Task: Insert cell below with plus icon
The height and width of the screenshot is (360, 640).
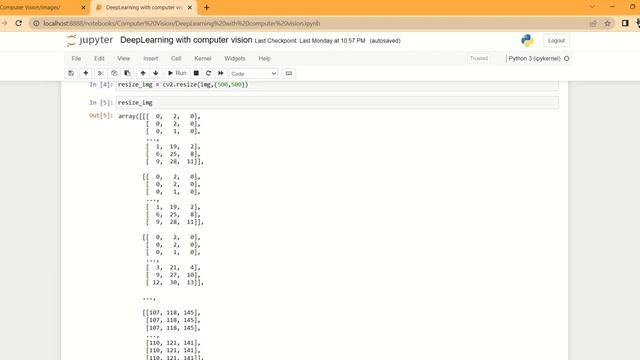Action: pos(86,73)
